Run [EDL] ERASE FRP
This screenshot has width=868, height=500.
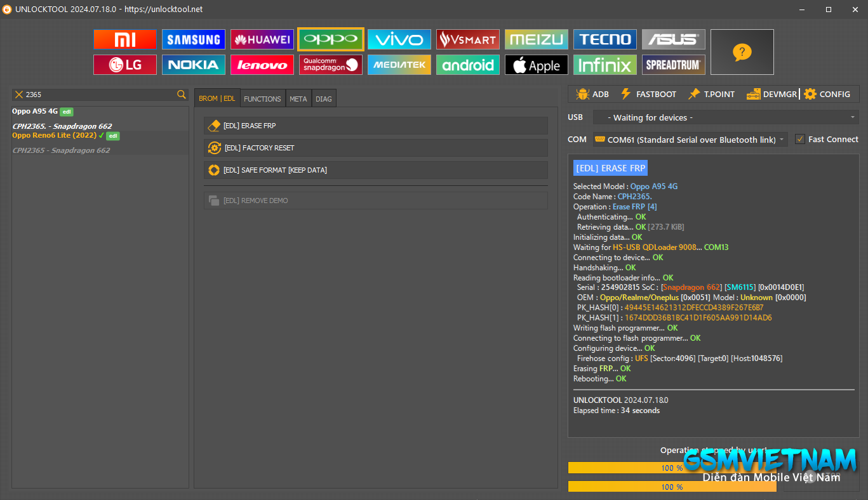[x=375, y=126]
